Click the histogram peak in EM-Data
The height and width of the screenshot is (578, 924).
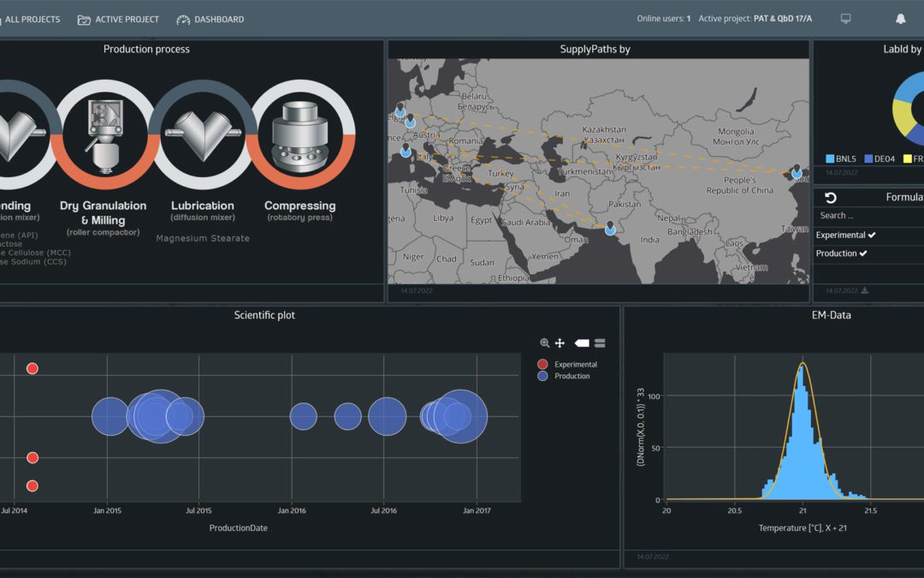(801, 368)
